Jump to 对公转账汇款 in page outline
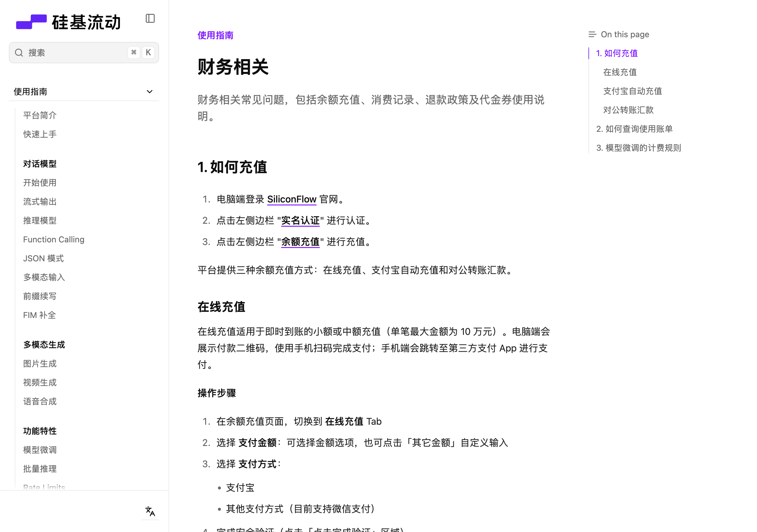This screenshot has height=532, width=757. tap(628, 110)
